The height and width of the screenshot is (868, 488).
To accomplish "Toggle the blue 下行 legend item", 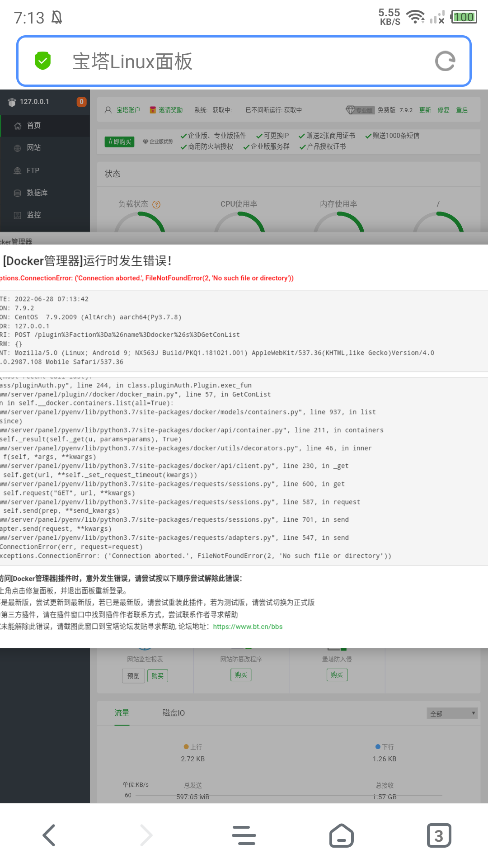I will click(385, 747).
